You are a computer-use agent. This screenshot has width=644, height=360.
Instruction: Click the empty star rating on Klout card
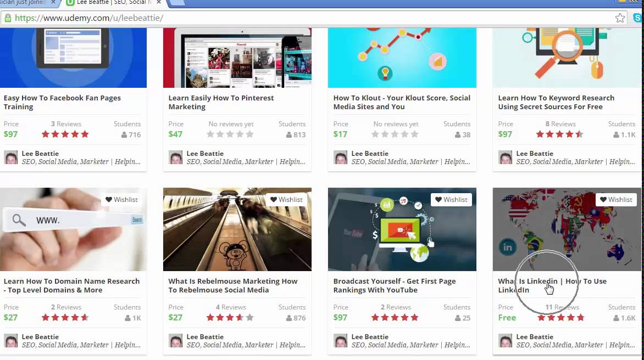[x=395, y=134]
